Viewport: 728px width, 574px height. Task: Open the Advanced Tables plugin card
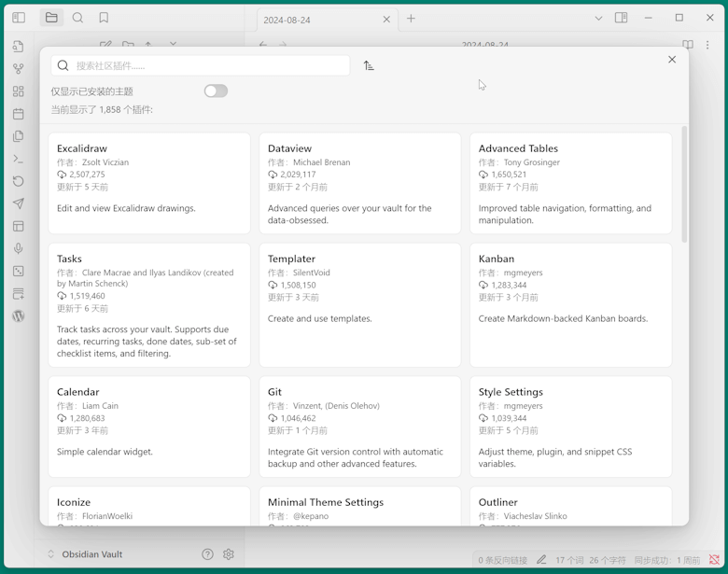pos(570,184)
